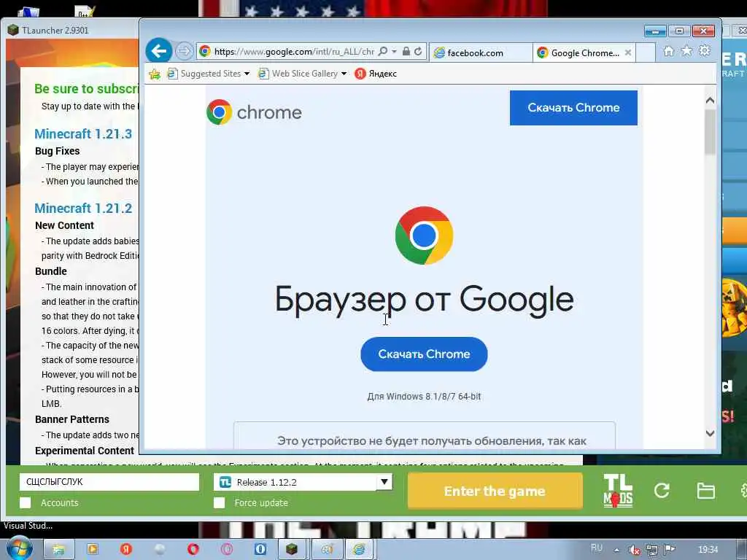The height and width of the screenshot is (560, 747).
Task: Close the Google Chrome tab
Action: (628, 52)
